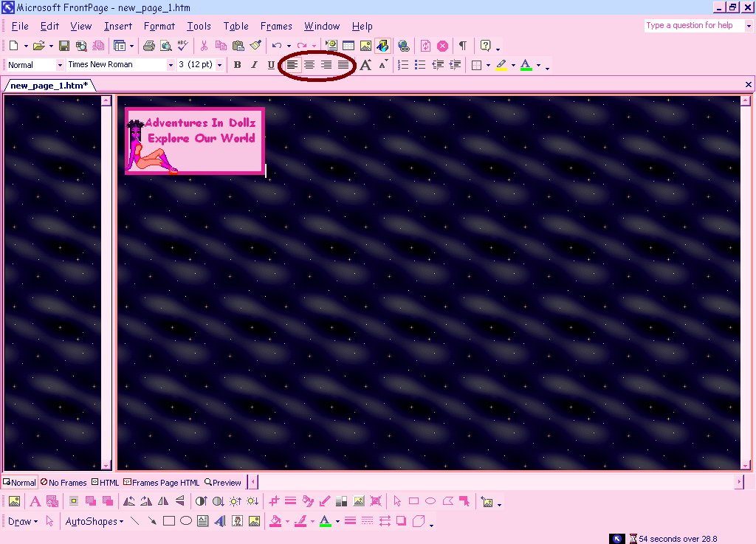This screenshot has height=544, width=756.
Task: Click the Rotate Left picture tool
Action: [128, 501]
